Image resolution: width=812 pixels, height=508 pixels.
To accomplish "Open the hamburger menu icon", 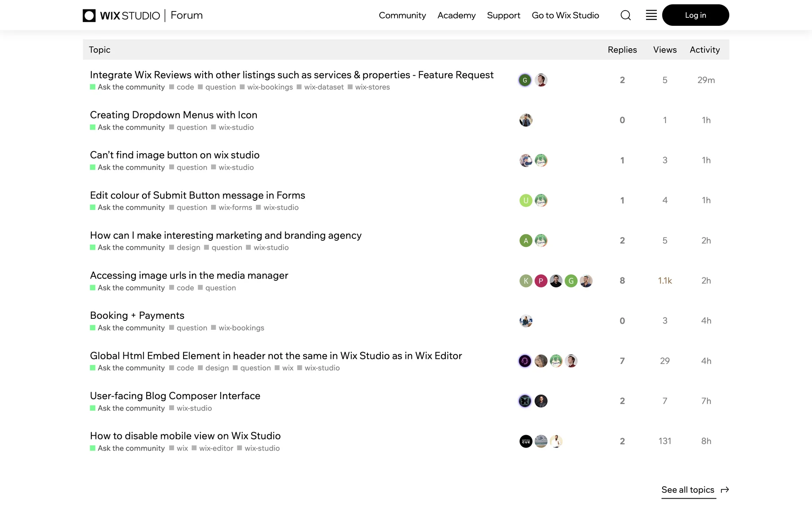I will point(651,15).
